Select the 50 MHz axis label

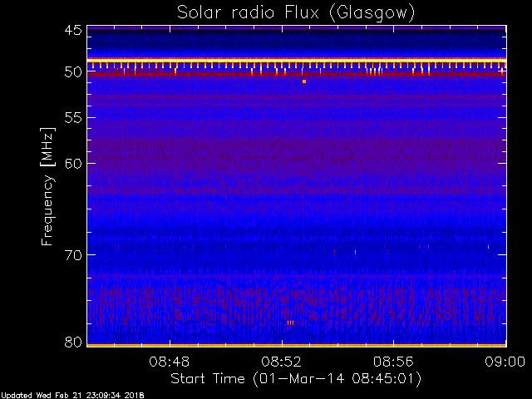73,71
